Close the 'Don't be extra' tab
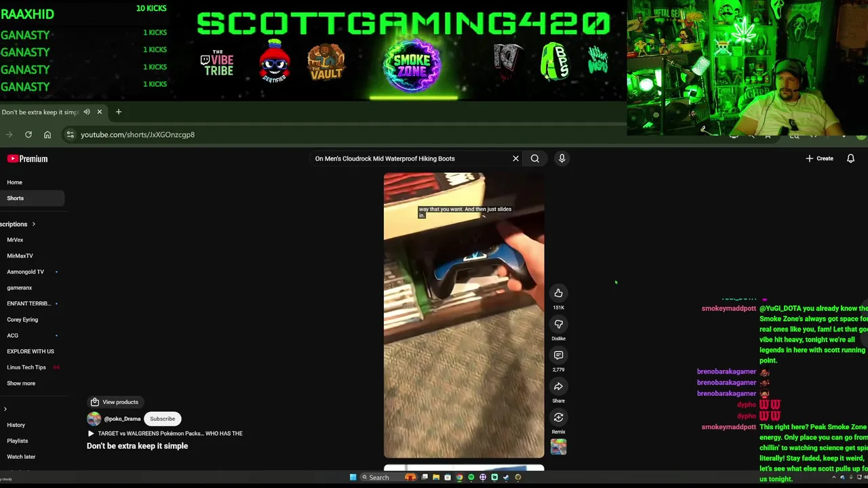Viewport: 868px width, 488px height. pyautogui.click(x=99, y=112)
